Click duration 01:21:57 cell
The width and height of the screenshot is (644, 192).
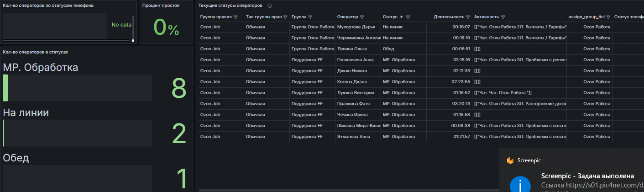pos(449,137)
